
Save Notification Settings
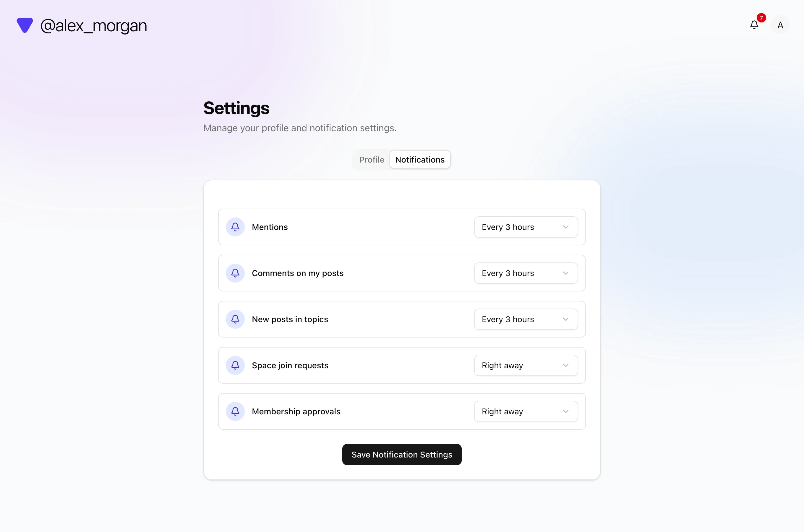pos(402,455)
